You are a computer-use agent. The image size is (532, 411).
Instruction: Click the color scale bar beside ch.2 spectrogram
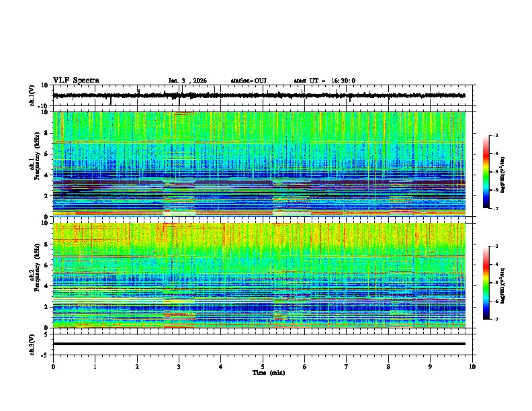click(486, 283)
